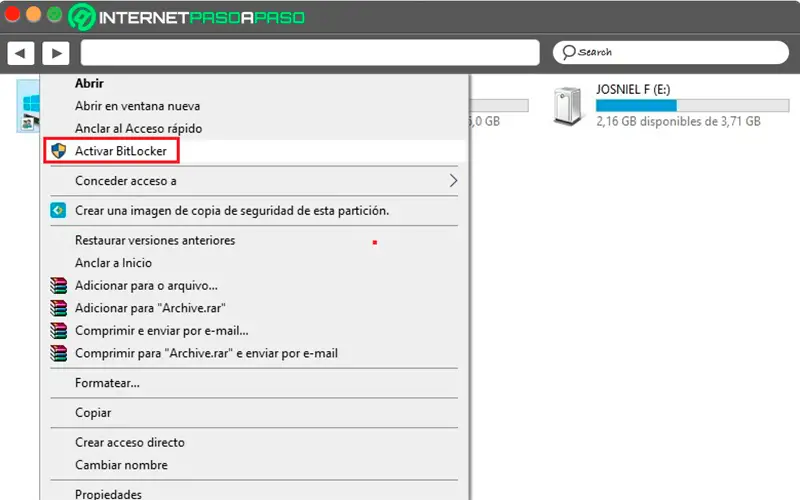
Task: Focus the Search input field
Action: [x=670, y=53]
